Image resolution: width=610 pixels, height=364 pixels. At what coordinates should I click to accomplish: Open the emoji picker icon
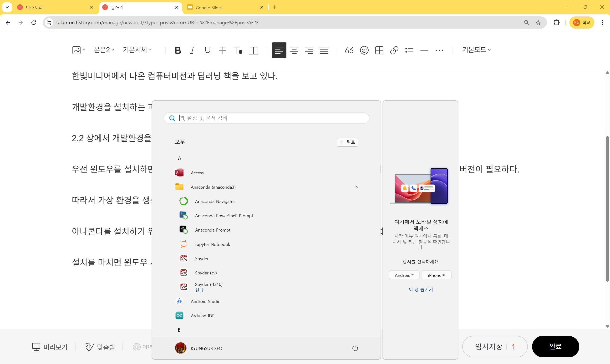(x=364, y=50)
